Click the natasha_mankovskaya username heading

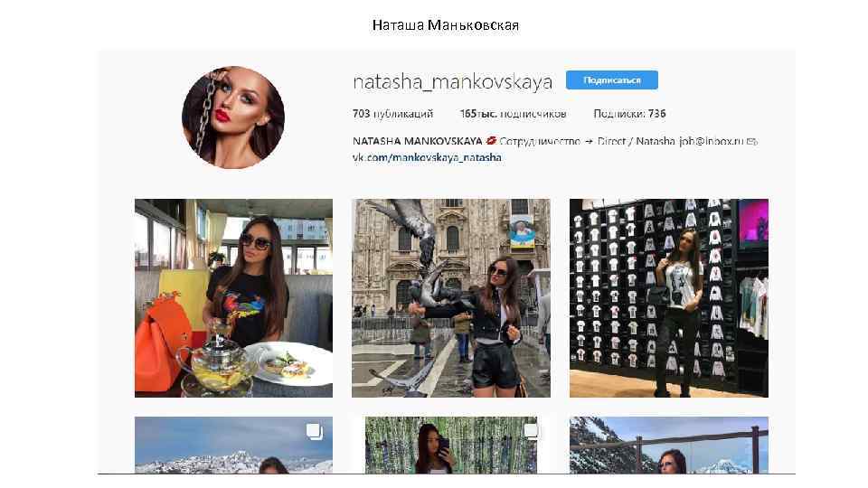pos(452,82)
